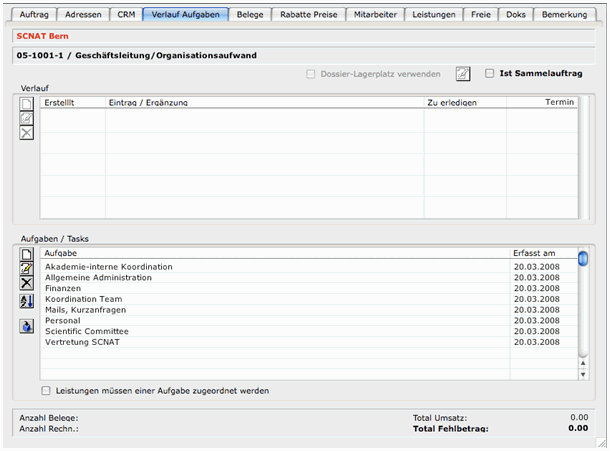Click the edit icon beside Ist Sammelauftrag

tap(463, 73)
